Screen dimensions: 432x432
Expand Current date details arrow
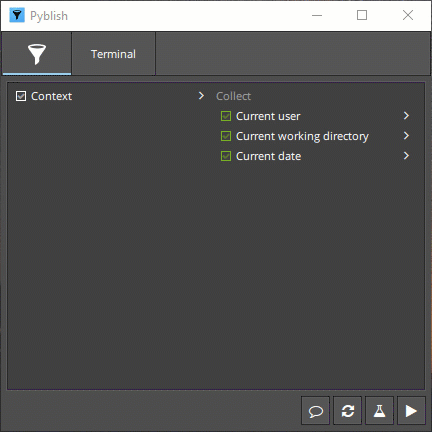(406, 156)
